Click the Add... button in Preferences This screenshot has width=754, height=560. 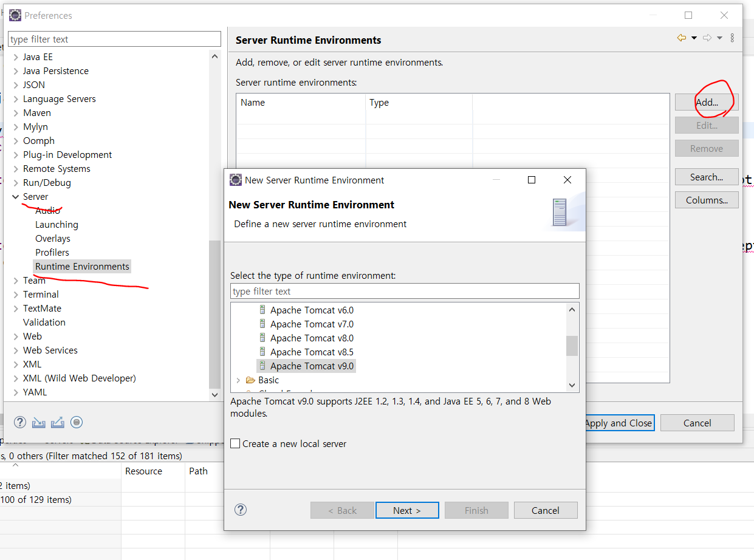(707, 102)
